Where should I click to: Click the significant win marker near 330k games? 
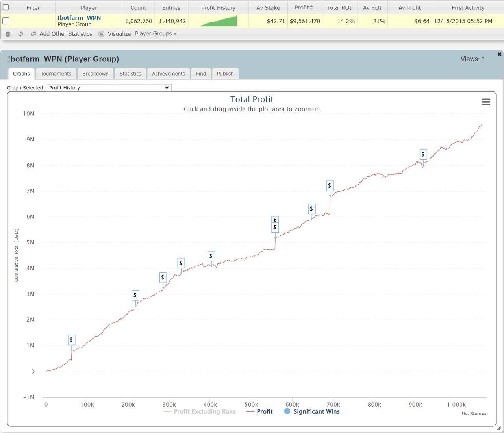[181, 263]
